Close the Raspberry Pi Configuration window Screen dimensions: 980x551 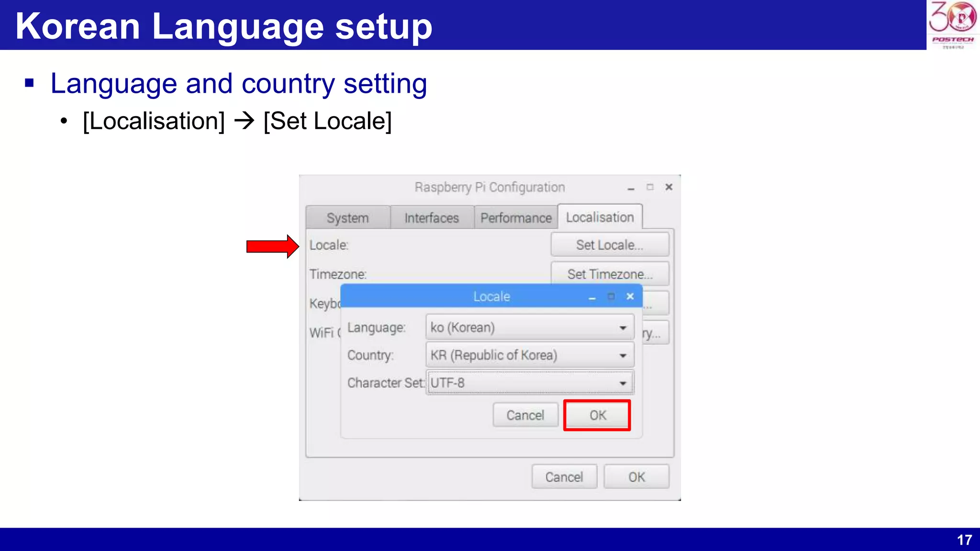pos(669,187)
